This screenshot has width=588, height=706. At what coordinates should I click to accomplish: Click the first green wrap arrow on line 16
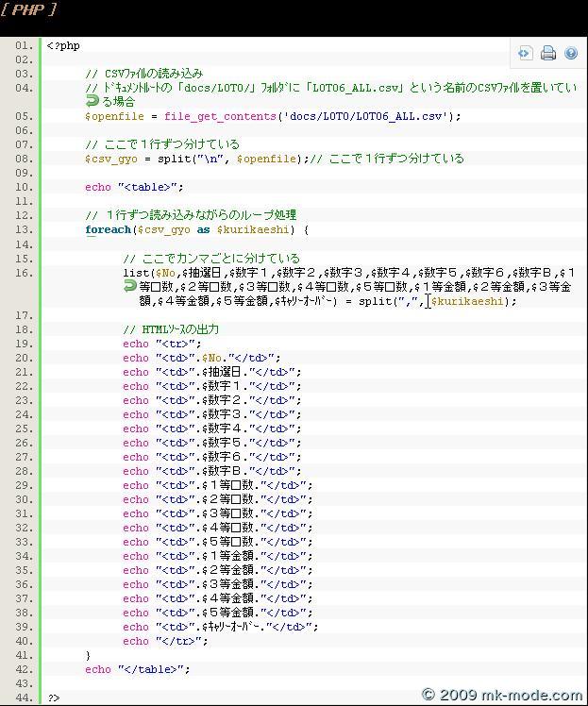[x=129, y=286]
